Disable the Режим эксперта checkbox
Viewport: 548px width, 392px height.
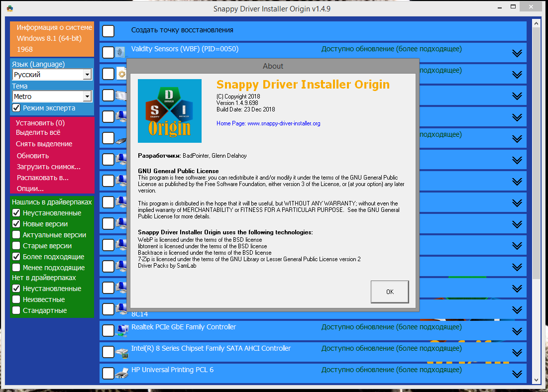click(x=16, y=108)
